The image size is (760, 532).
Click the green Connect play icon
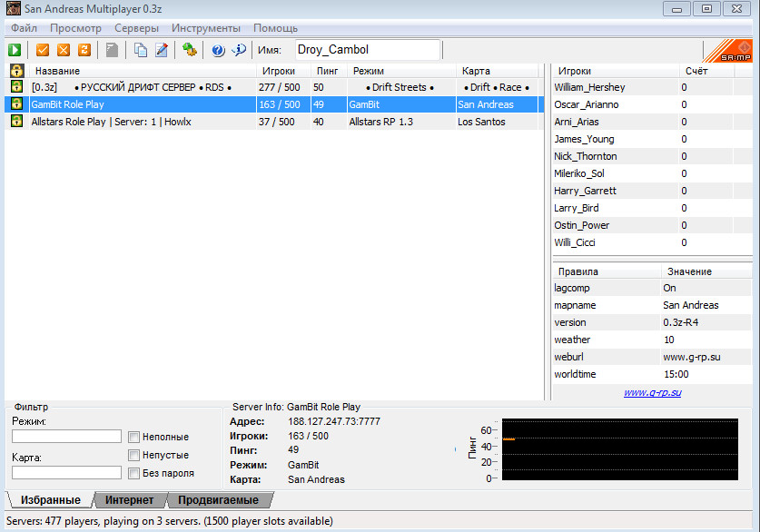click(15, 50)
